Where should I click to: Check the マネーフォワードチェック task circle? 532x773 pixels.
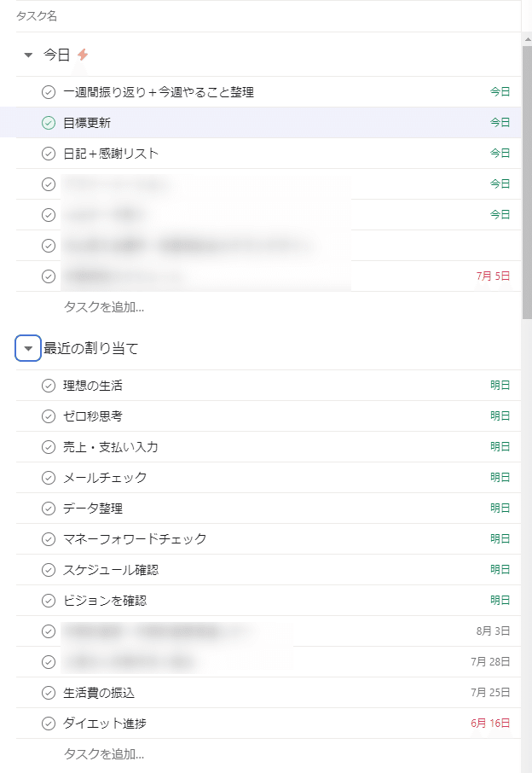tap(49, 539)
